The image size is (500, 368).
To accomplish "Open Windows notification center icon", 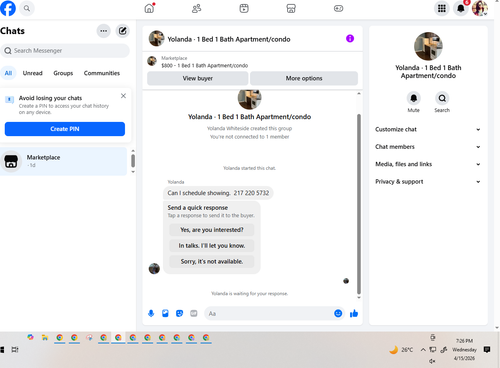I will [487, 349].
